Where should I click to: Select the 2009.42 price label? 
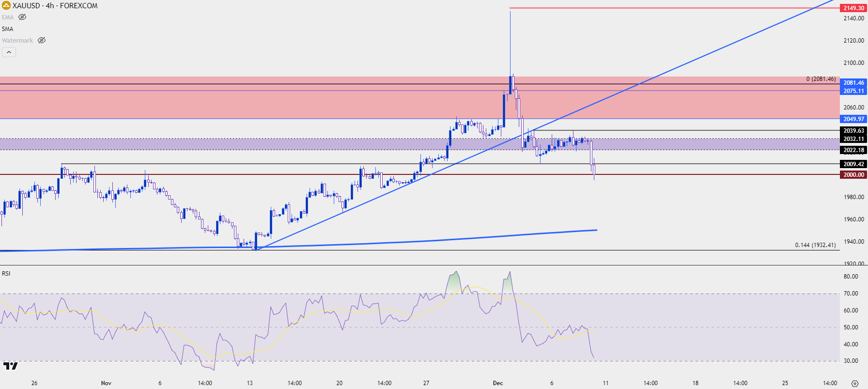coord(853,164)
